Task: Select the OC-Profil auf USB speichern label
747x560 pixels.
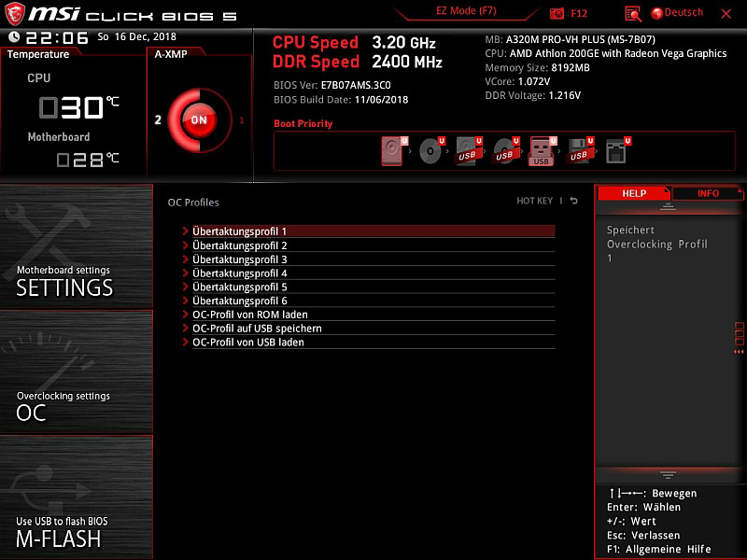Action: [258, 329]
